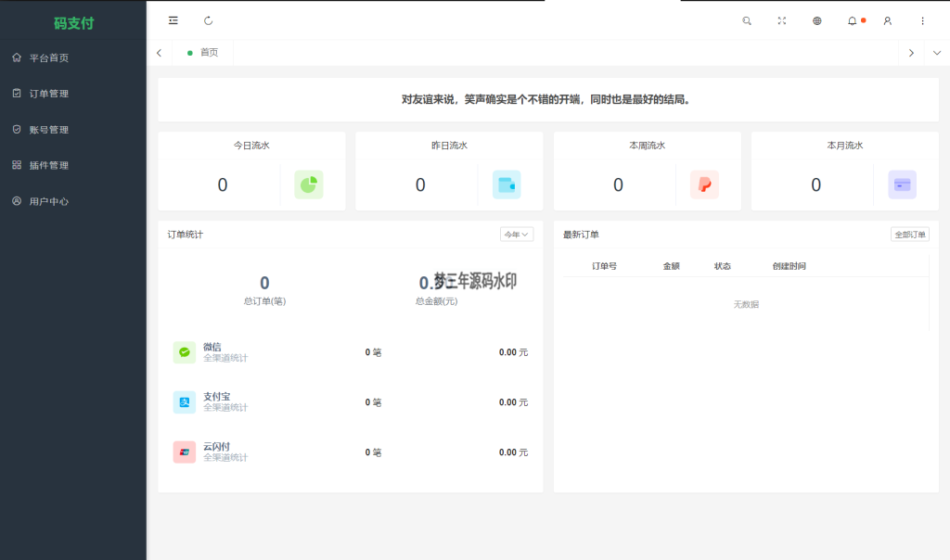Viewport: 950px width, 560px height.
Task: Click the 订单统计 panel title
Action: [186, 235]
